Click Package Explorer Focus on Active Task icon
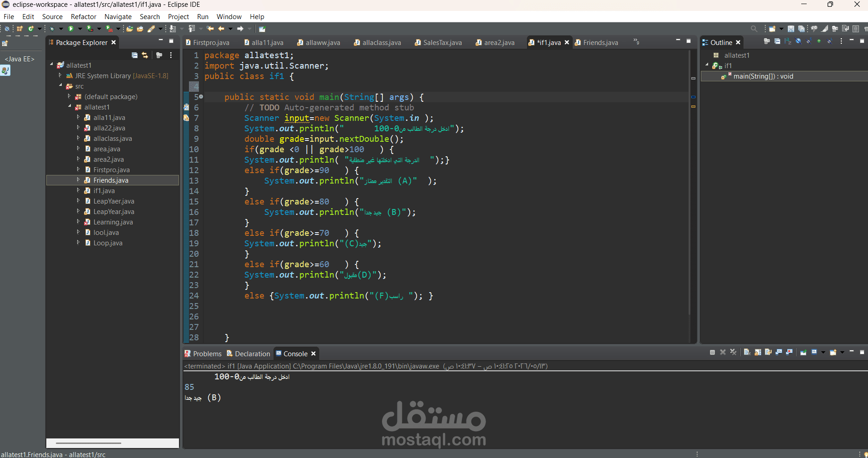 point(159,55)
